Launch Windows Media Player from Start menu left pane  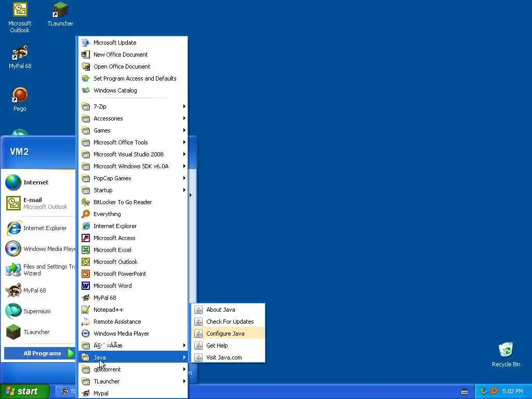pyautogui.click(x=39, y=249)
